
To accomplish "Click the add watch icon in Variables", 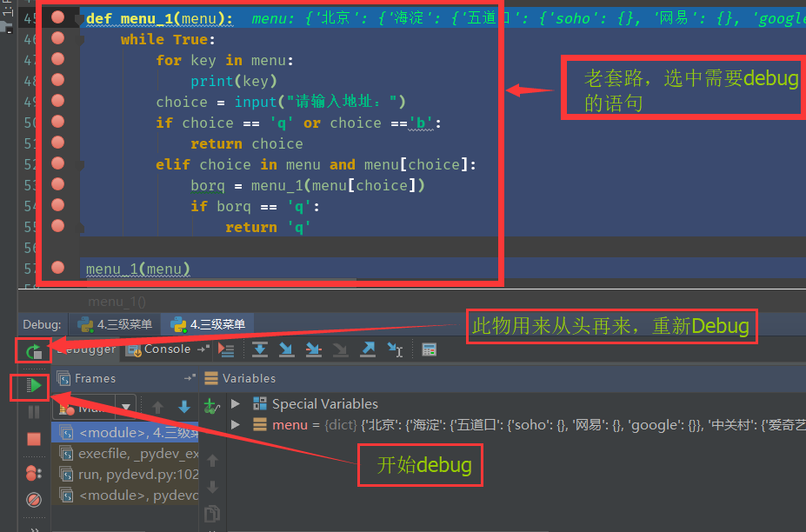I will tap(212, 406).
